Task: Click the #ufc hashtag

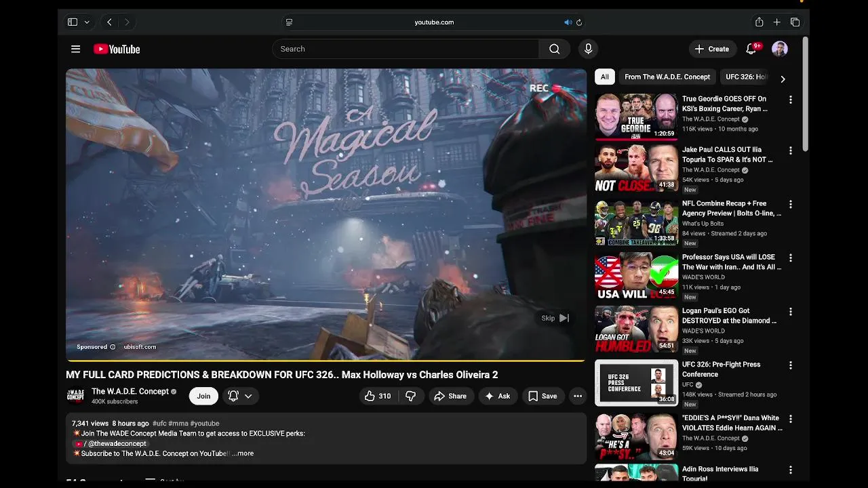Action: click(159, 424)
